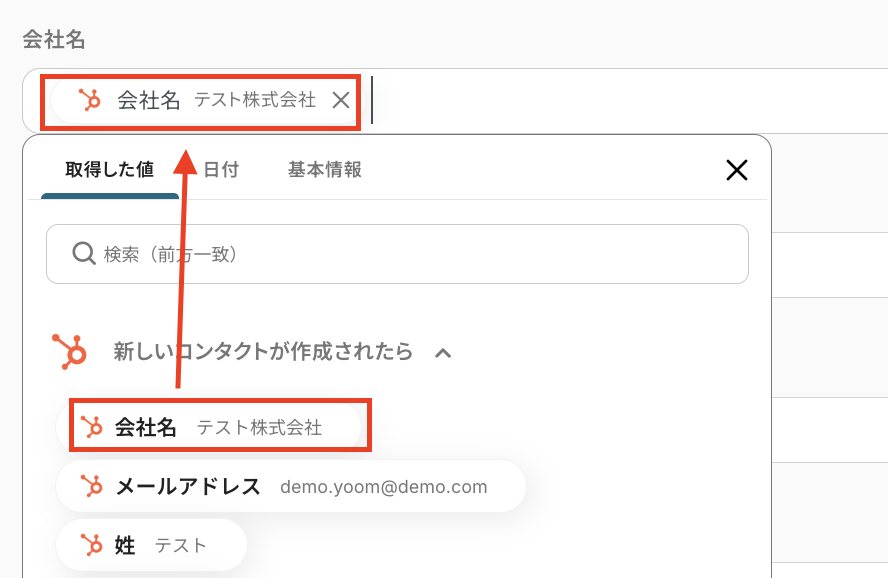
Task: Click the magnifying glass search icon
Action: (84, 254)
